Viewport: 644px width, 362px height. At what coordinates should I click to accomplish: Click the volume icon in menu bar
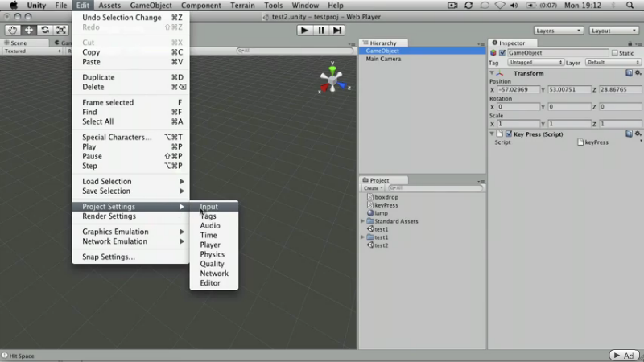[514, 6]
